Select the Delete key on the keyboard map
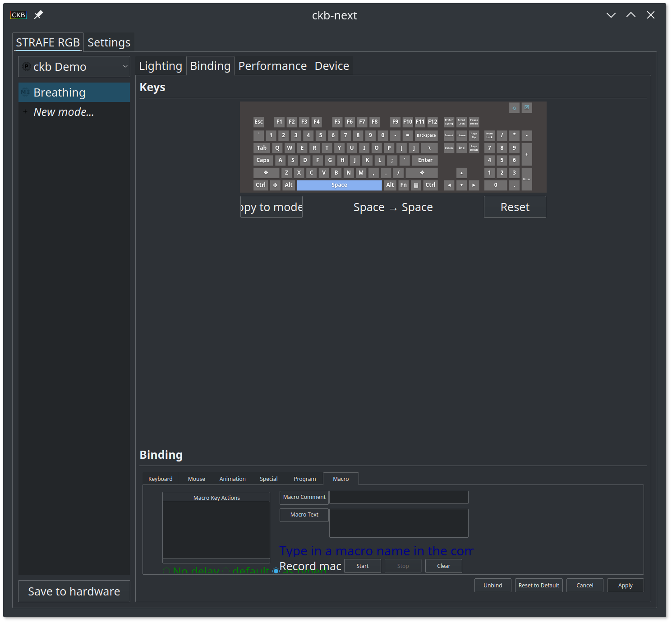 tap(449, 148)
